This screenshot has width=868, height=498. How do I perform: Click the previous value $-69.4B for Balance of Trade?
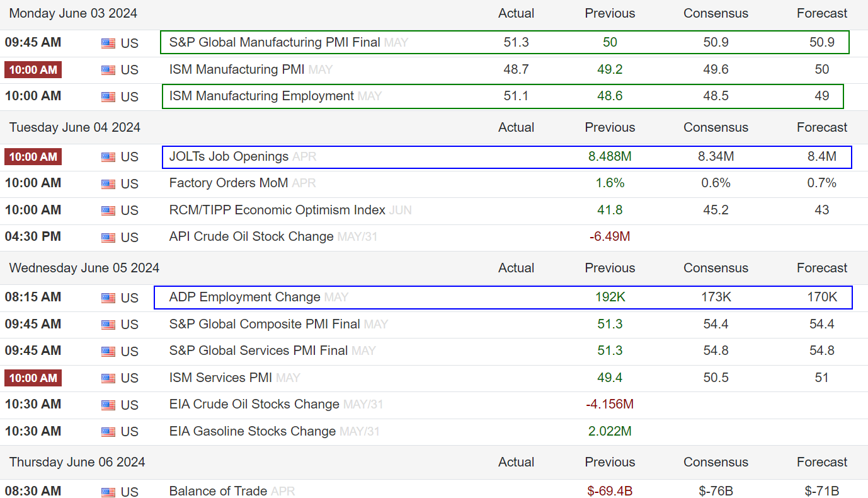click(x=610, y=491)
